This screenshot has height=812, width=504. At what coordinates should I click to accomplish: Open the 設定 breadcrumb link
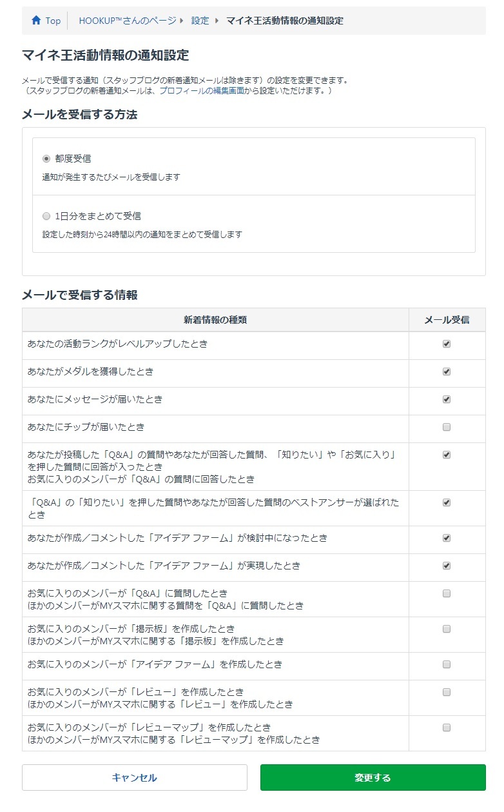[200, 21]
